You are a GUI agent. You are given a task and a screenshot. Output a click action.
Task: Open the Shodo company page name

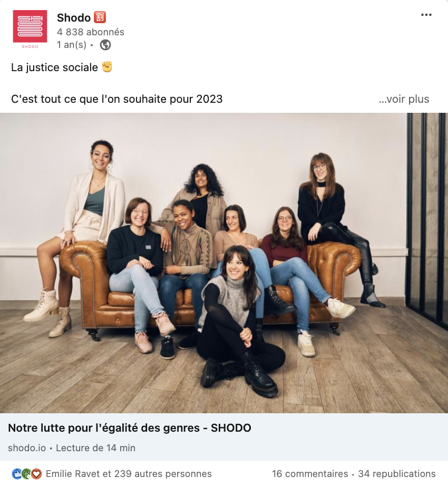tap(74, 18)
